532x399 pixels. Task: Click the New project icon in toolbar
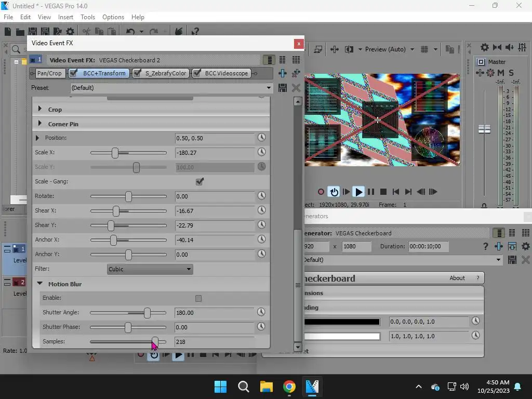pyautogui.click(x=8, y=32)
